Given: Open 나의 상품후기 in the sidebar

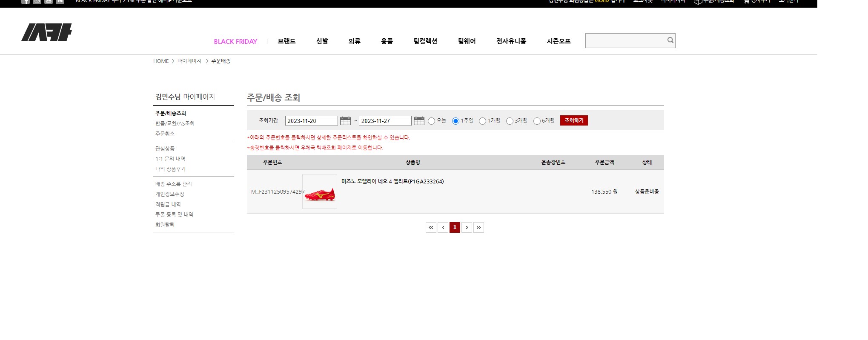Looking at the screenshot, I should (171, 169).
